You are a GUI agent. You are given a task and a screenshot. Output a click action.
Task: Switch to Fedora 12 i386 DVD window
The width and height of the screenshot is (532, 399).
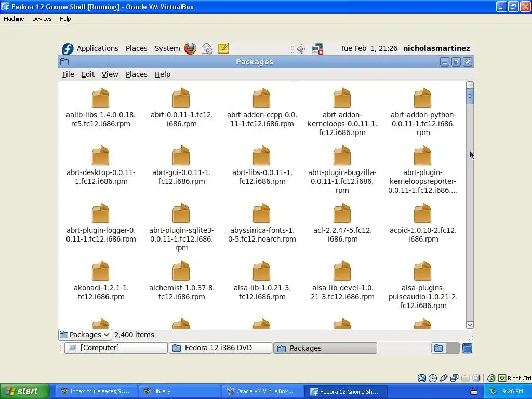[220, 348]
